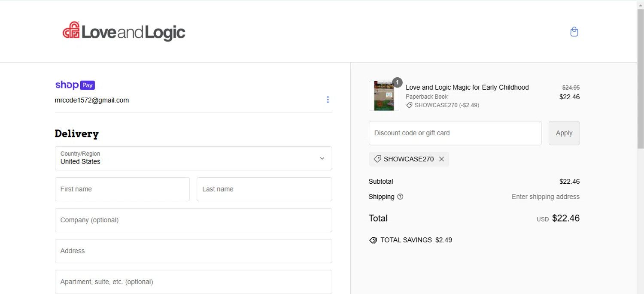Screen dimensions: 644x294
Task: Click the Love and Logic logo
Action: click(124, 32)
